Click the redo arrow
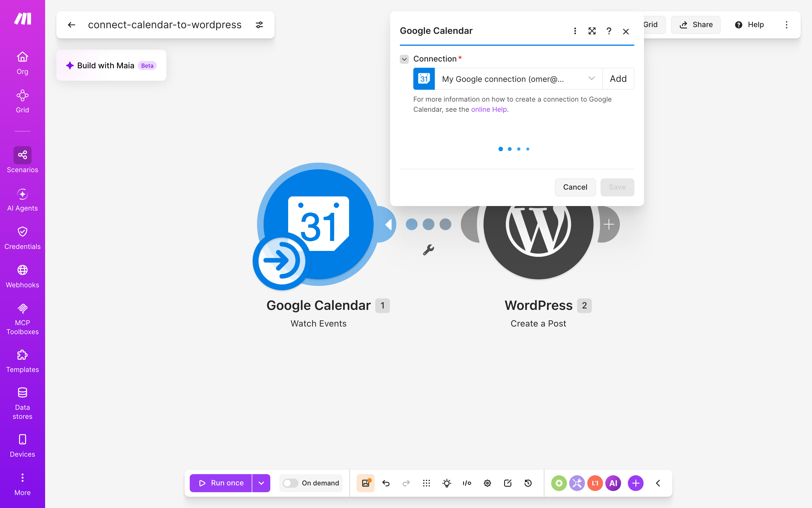Viewport: 812px width, 508px height. [x=406, y=483]
